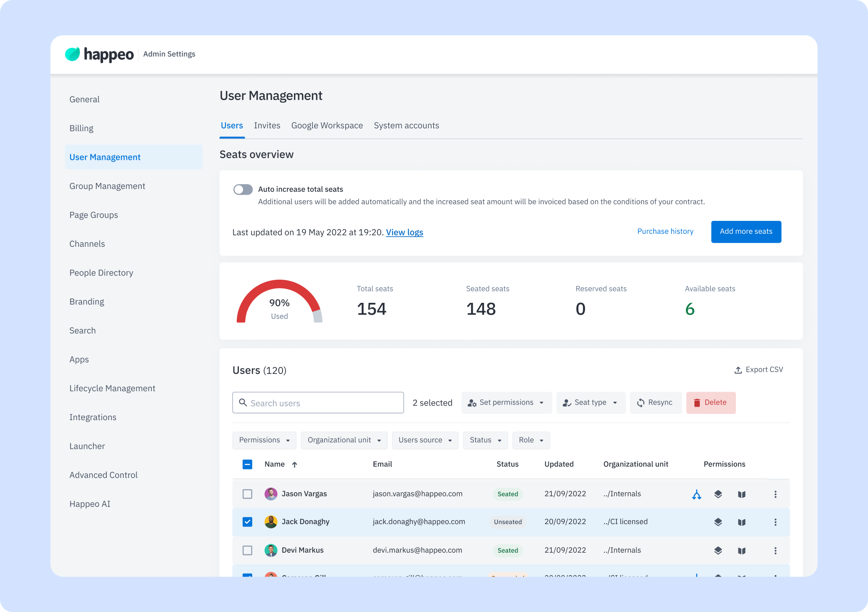The height and width of the screenshot is (612, 868).
Task: Expand the Organizational unit filter
Action: pos(344,440)
